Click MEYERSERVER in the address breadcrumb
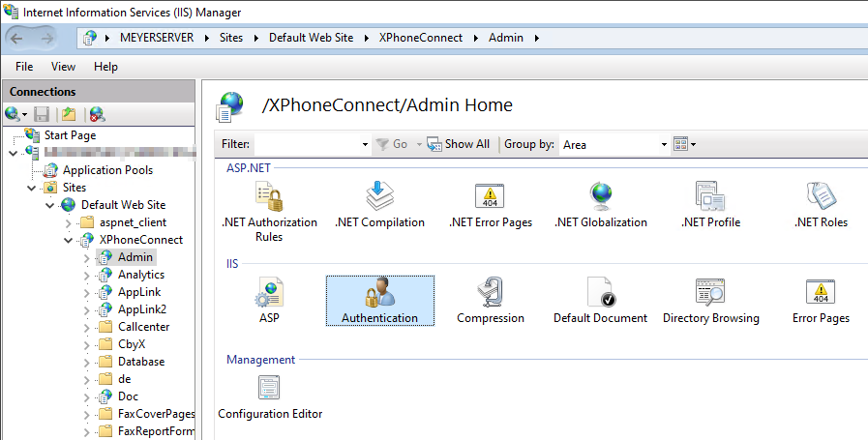 (x=157, y=38)
